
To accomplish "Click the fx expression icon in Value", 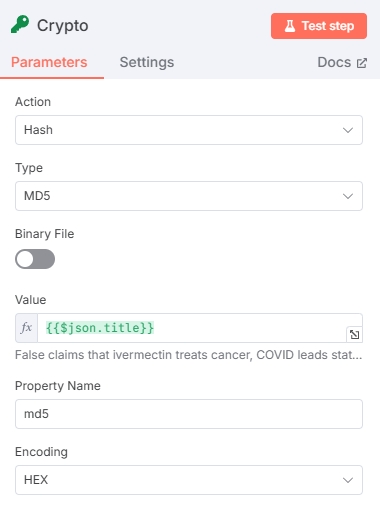I will coord(26,328).
